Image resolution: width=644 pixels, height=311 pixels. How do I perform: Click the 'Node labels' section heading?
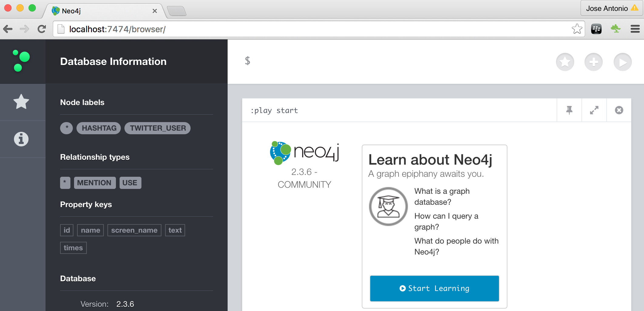tap(82, 102)
